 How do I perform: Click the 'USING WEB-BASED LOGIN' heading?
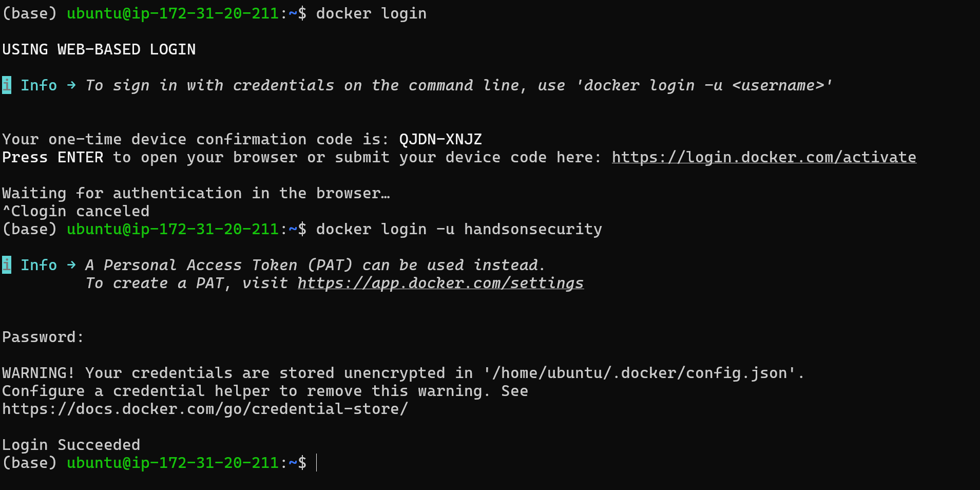pyautogui.click(x=99, y=50)
